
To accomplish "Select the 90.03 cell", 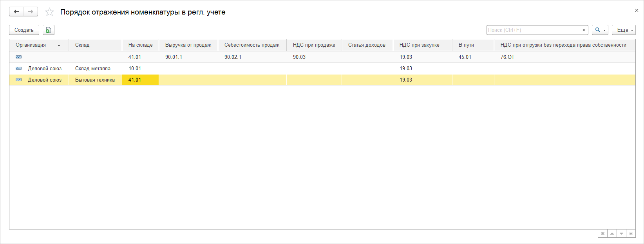I will click(x=314, y=57).
